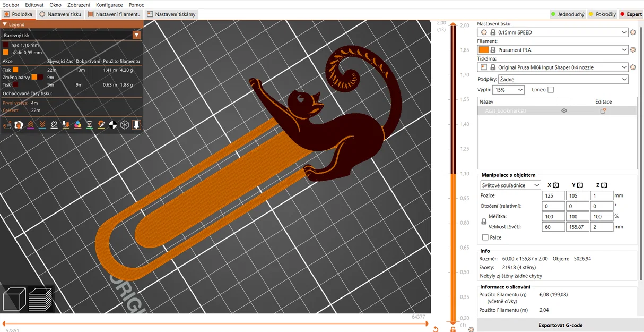
Task: Open the Podpěry supports dropdown
Action: point(563,79)
